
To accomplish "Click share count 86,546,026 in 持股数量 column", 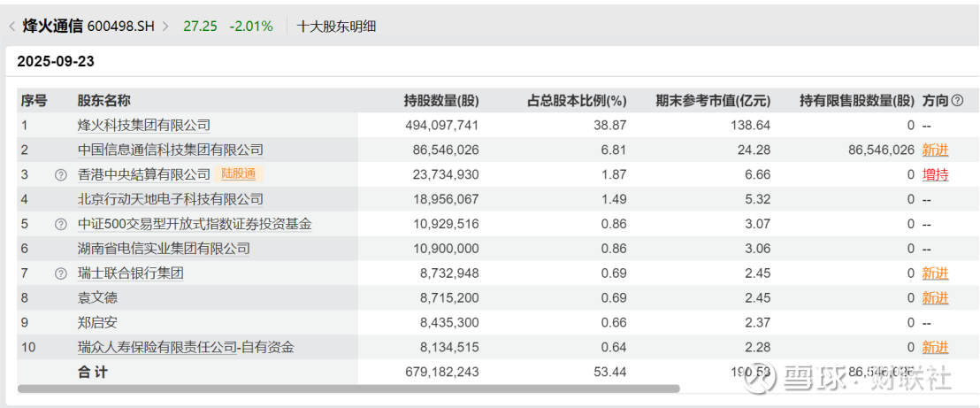I will pyautogui.click(x=446, y=150).
